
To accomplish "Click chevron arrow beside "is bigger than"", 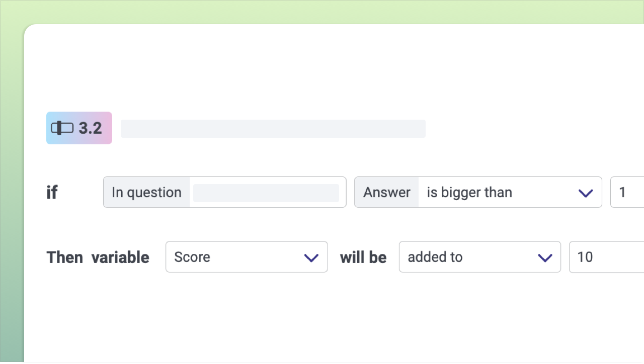I will (x=586, y=193).
